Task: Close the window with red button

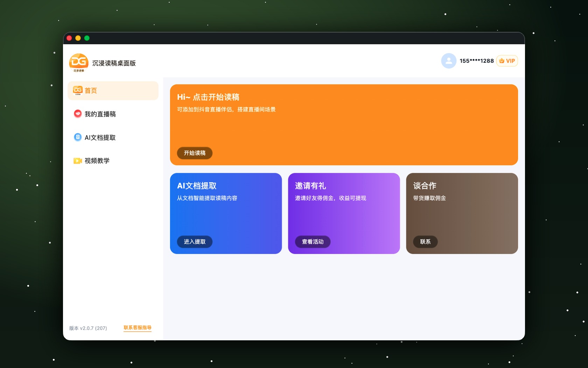Action: [x=69, y=38]
